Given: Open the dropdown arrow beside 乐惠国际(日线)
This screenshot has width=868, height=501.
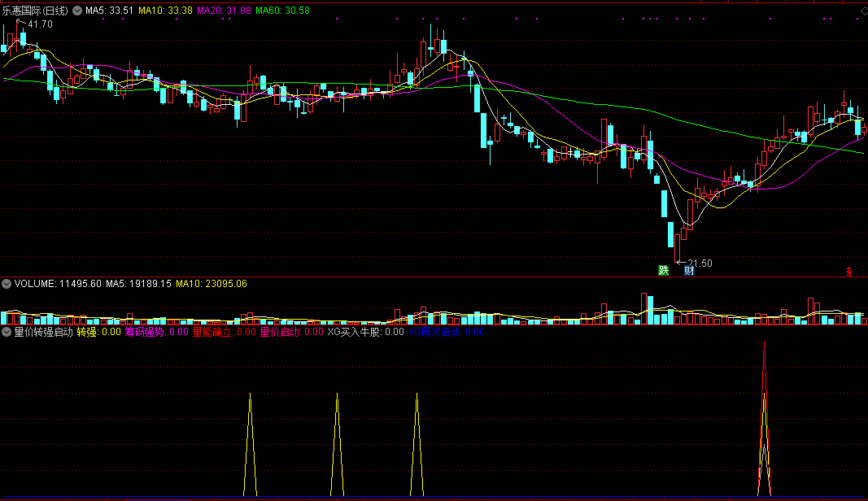Looking at the screenshot, I should (77, 11).
